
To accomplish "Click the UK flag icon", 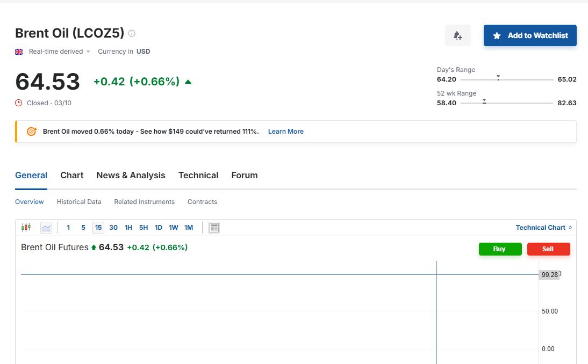I will click(19, 52).
